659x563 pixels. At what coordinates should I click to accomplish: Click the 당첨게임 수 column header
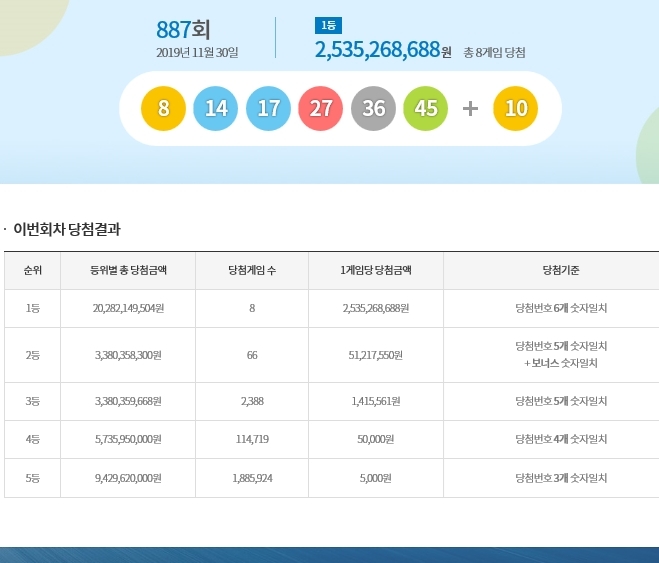pyautogui.click(x=252, y=270)
